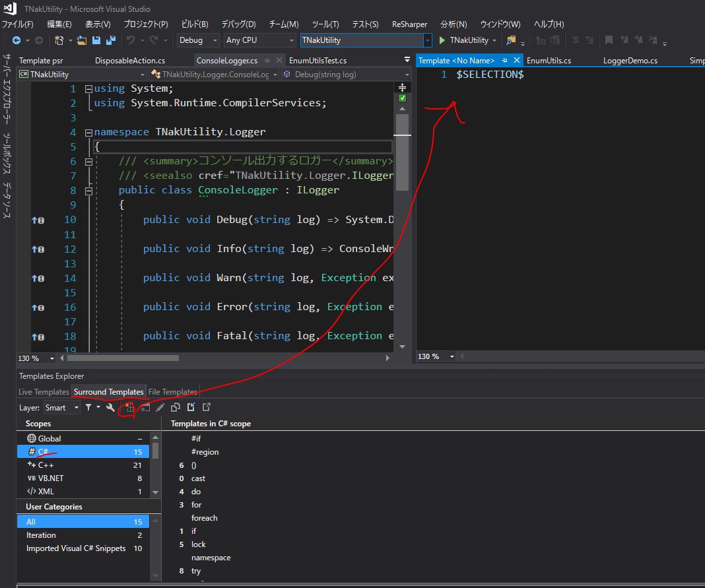Viewport: 705px width, 588px height.
Task: Open the Layer Smart dropdown
Action: (x=62, y=408)
